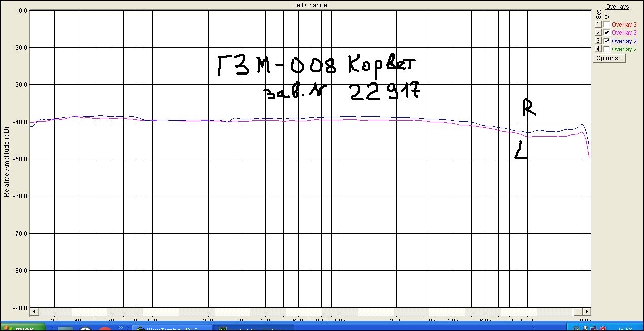Click Set button 4 for the green overlay
Screen dimensions: 644x331
point(598,49)
